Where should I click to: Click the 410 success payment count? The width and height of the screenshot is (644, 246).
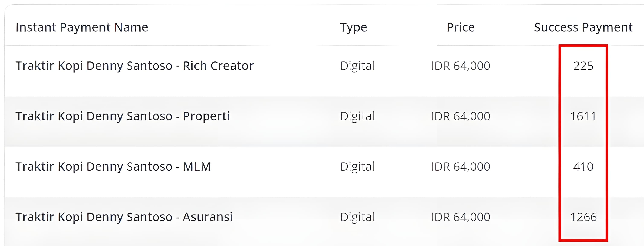583,167
